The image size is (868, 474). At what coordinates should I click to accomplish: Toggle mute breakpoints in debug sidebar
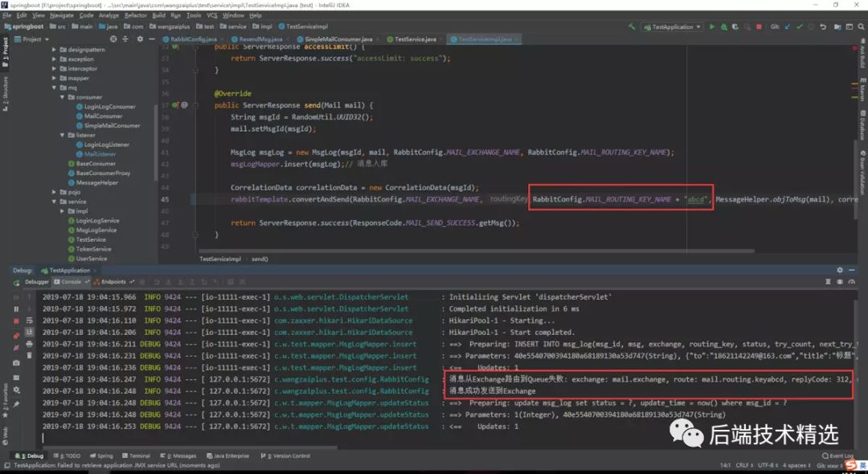(15, 349)
